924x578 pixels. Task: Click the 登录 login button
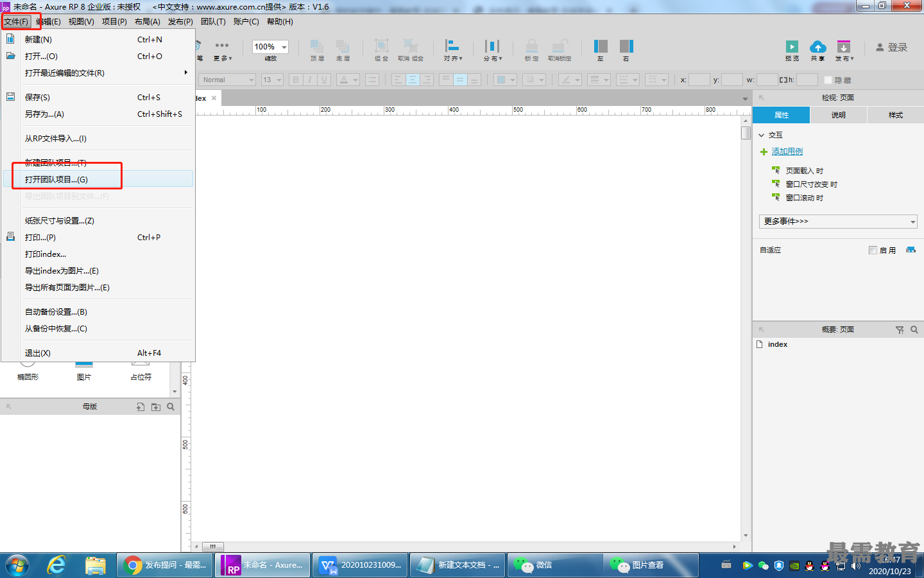[892, 48]
